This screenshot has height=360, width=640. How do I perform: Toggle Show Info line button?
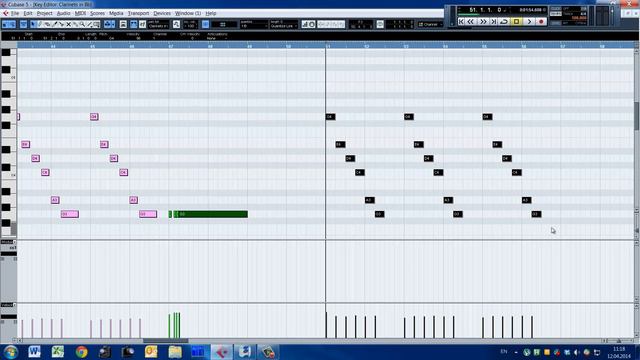click(23, 24)
